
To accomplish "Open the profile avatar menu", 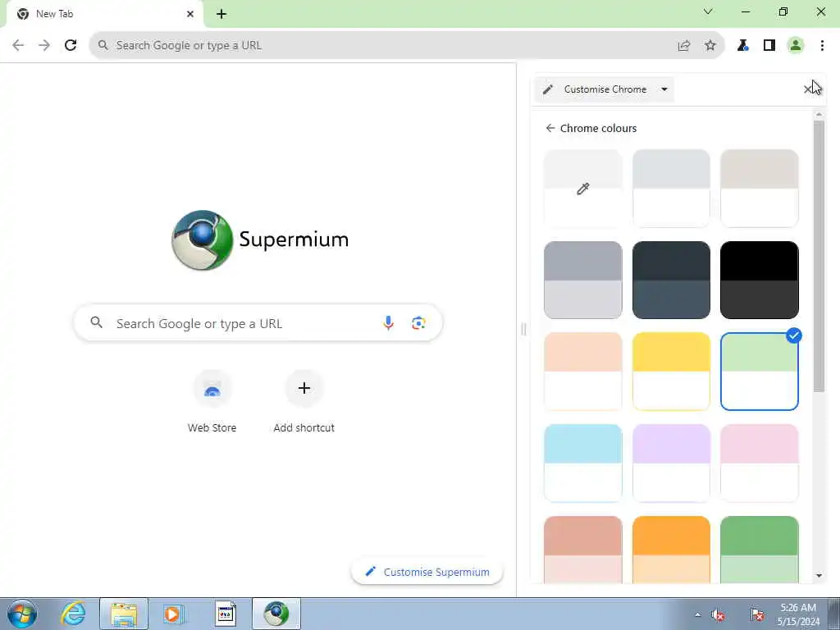I will [x=796, y=46].
